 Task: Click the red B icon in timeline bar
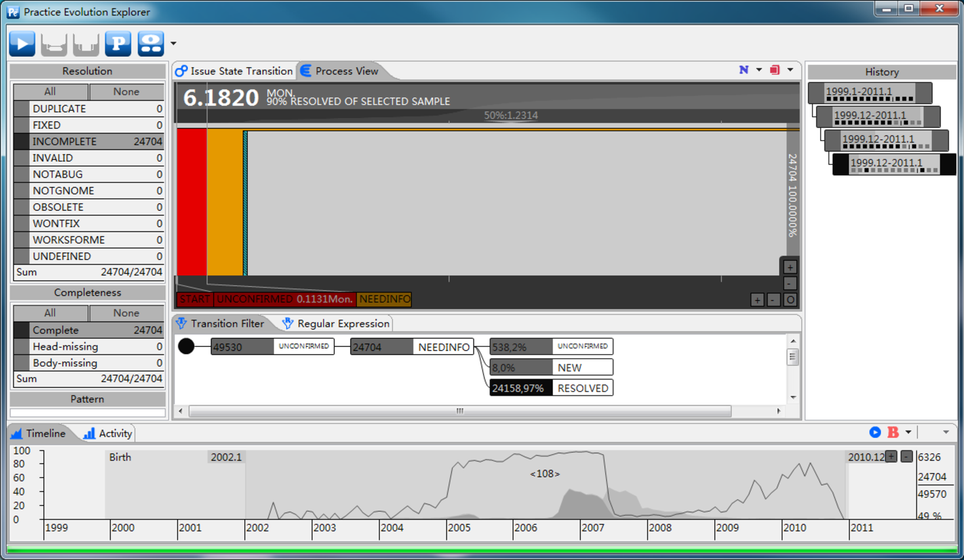[x=893, y=433]
